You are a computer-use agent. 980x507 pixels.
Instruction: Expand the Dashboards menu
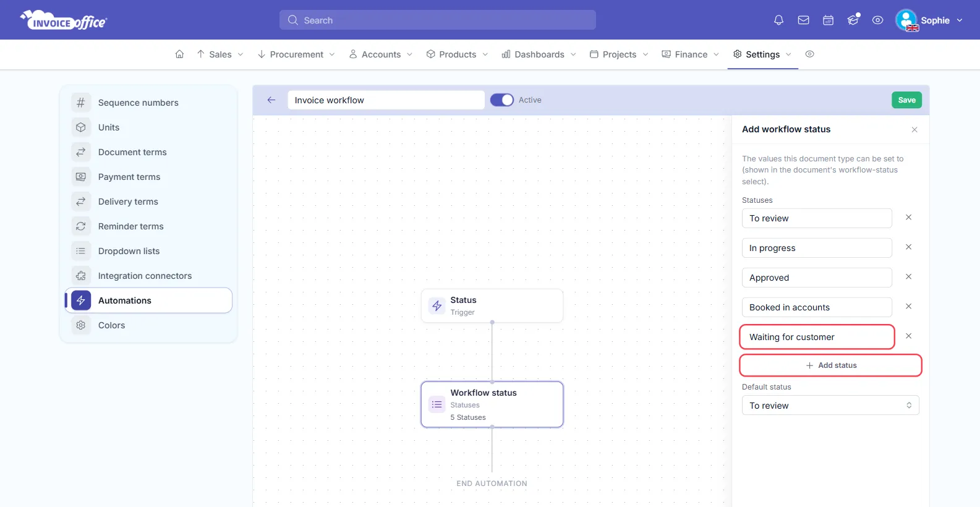pos(539,54)
